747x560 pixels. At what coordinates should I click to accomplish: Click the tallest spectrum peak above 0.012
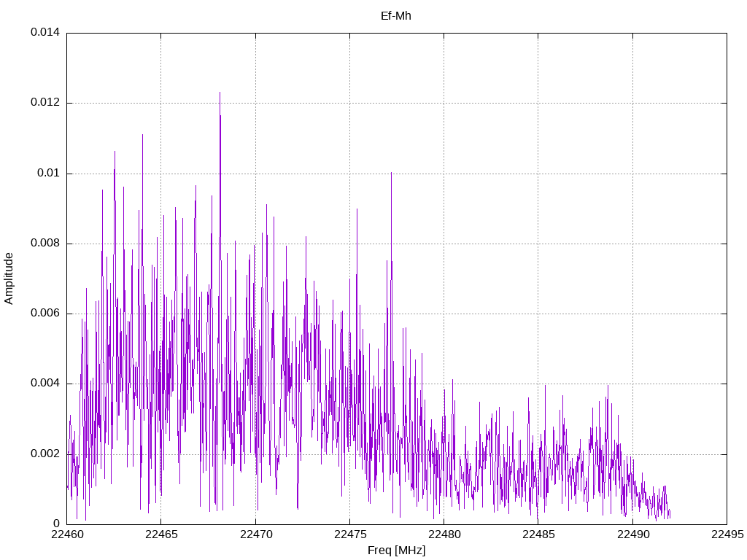pyautogui.click(x=220, y=93)
